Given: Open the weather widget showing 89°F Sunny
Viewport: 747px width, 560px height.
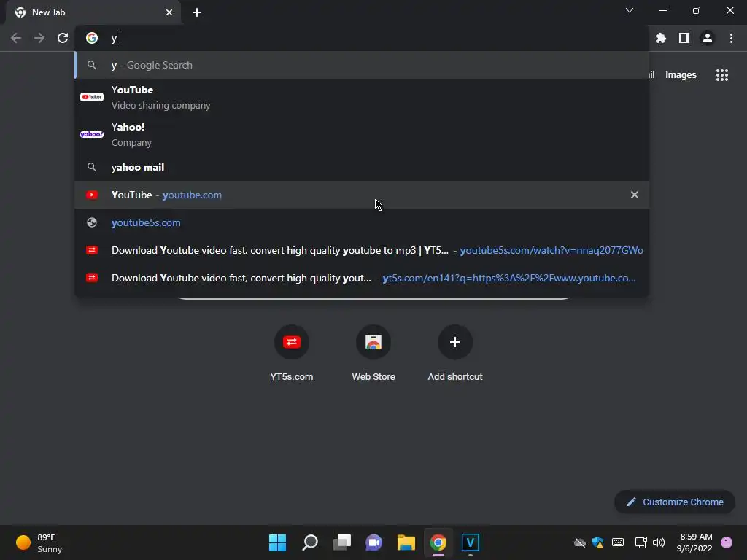Looking at the screenshot, I should (39, 542).
